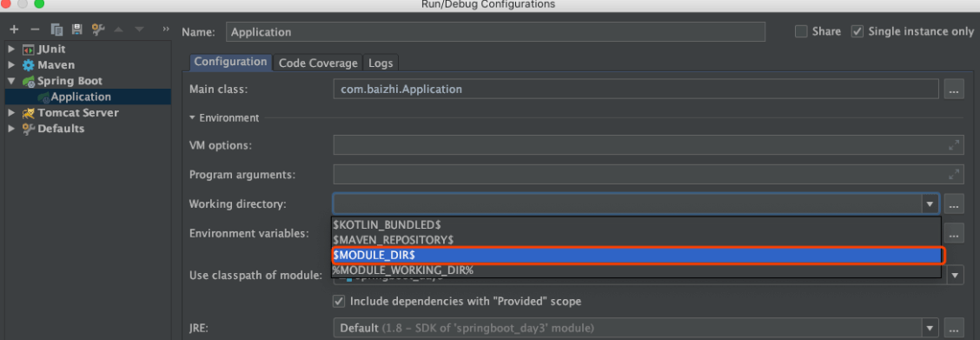Collapse the Environment section
This screenshot has height=340, width=980.
tap(193, 117)
